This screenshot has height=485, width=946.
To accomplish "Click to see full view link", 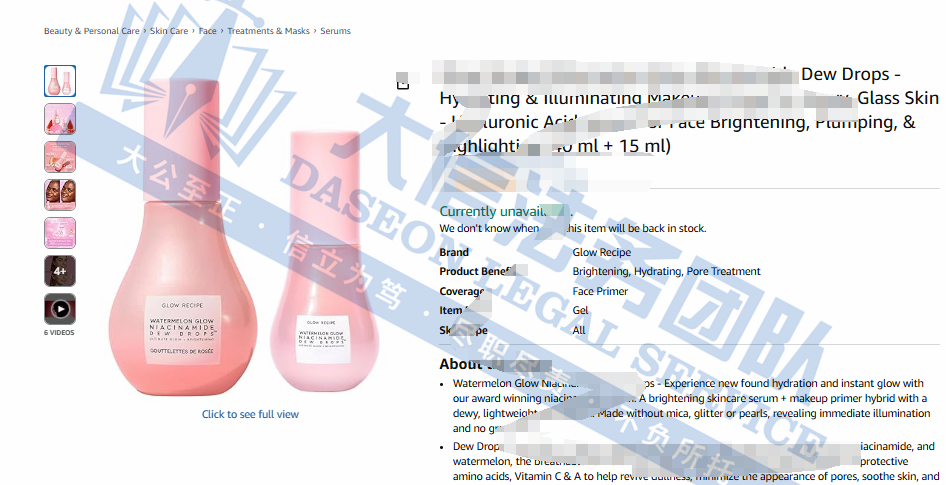I will [250, 414].
